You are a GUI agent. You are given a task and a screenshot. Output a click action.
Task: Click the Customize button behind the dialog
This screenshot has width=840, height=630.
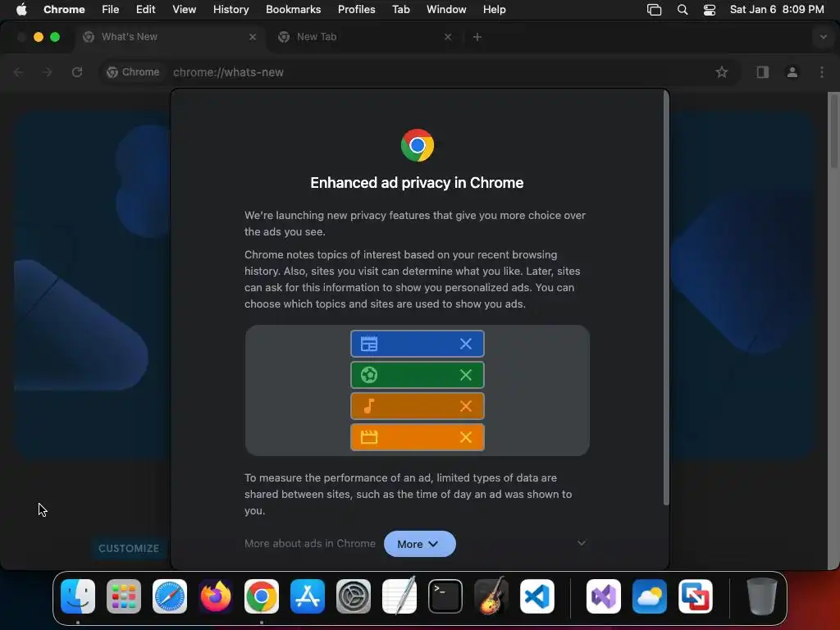(x=129, y=548)
